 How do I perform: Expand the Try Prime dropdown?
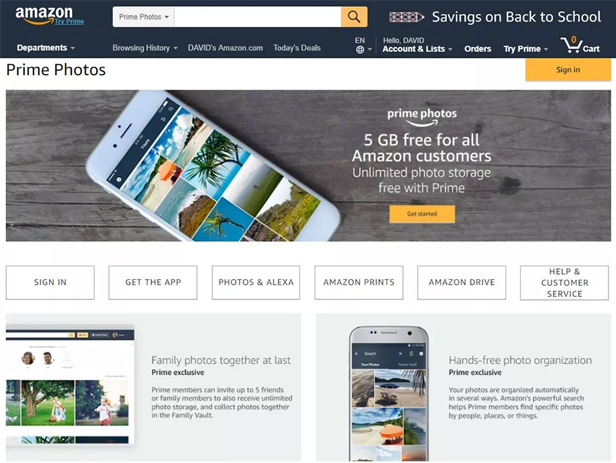(526, 49)
